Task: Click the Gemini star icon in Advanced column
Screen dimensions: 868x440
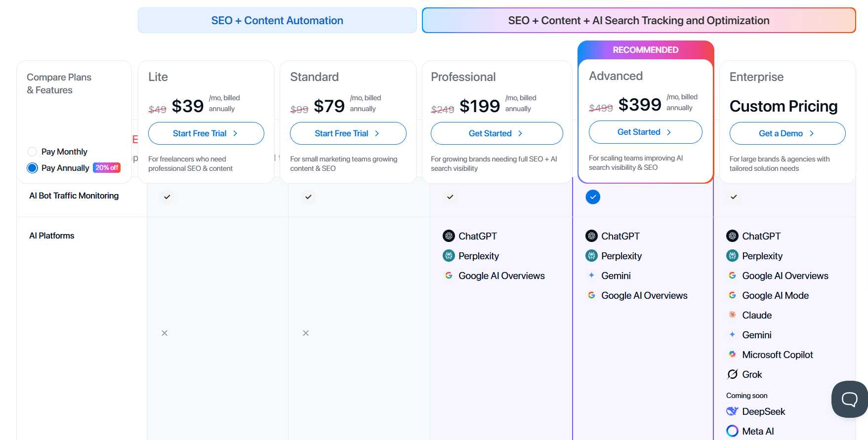Action: 591,275
